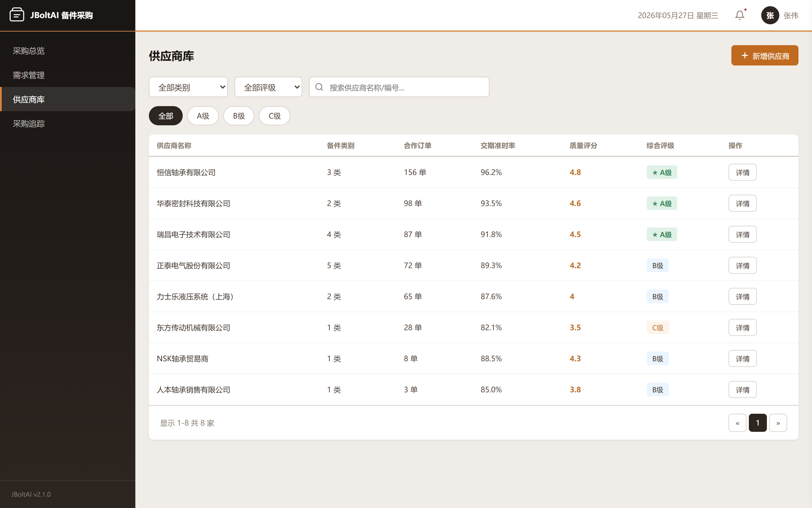Open 详情 for NSK轴承贸易商
Image resolution: width=812 pixels, height=508 pixels.
(742, 358)
